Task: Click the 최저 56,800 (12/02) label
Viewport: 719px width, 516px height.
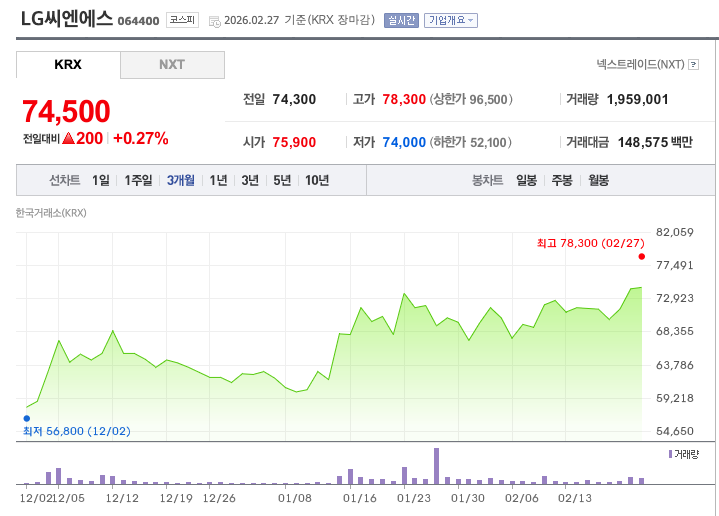Action: [x=77, y=431]
